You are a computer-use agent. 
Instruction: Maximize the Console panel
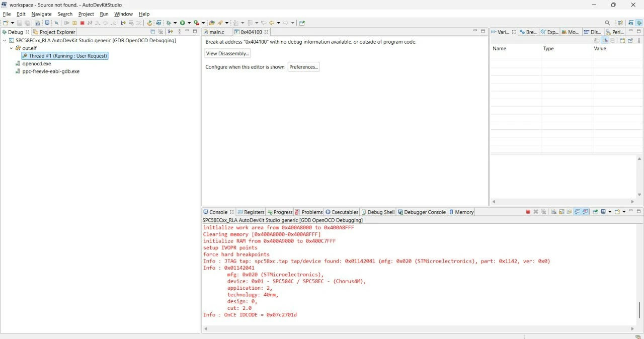tap(638, 211)
